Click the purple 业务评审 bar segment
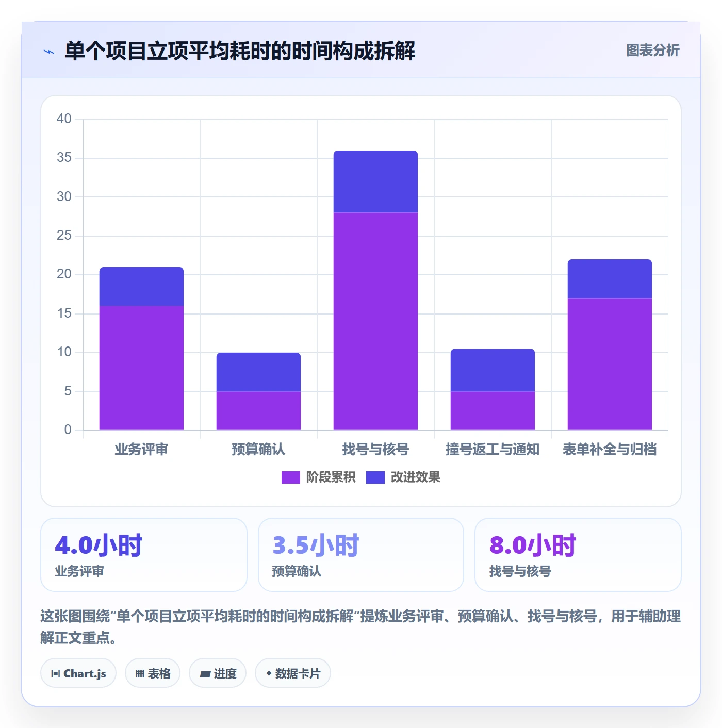The image size is (722, 728). pos(141,368)
